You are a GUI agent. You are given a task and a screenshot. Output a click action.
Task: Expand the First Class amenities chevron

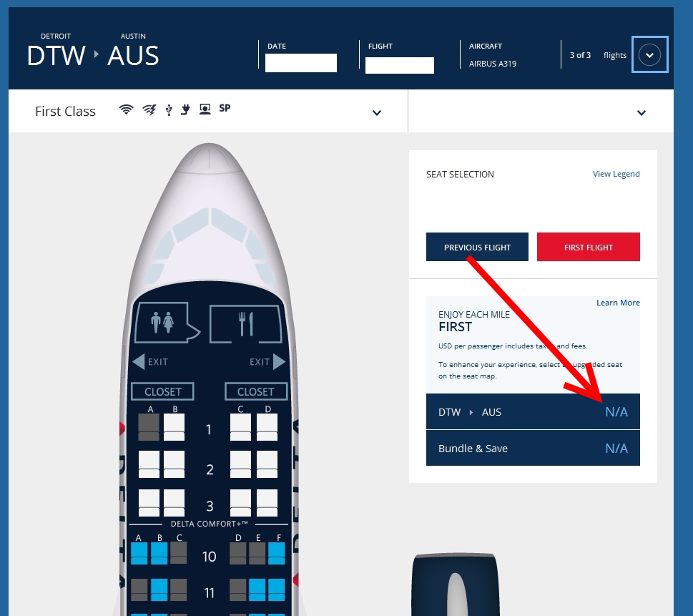coord(377,113)
